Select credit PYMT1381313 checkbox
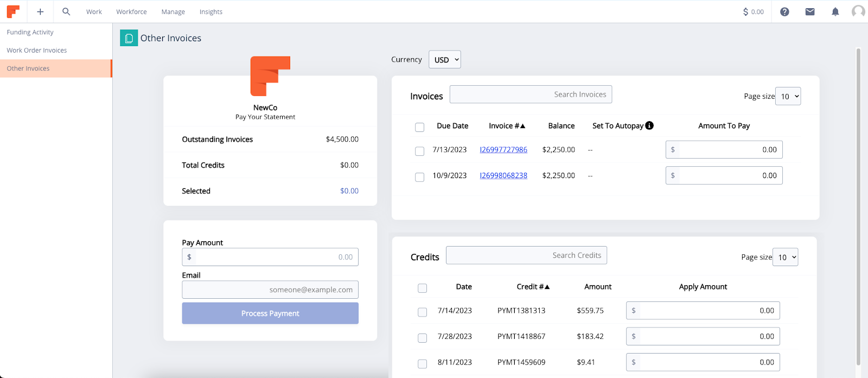The image size is (868, 378). 422,312
